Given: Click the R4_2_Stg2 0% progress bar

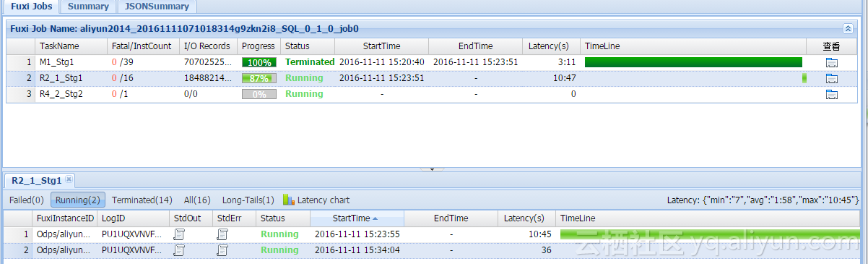Looking at the screenshot, I should tap(259, 94).
